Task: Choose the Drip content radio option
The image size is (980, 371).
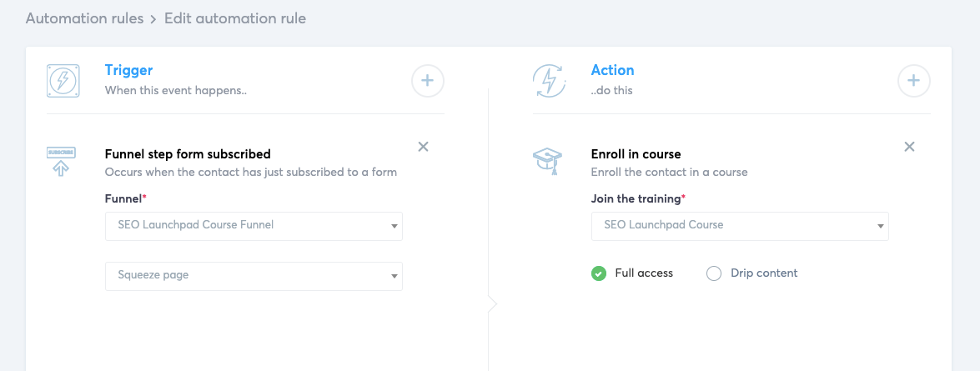Action: point(714,273)
